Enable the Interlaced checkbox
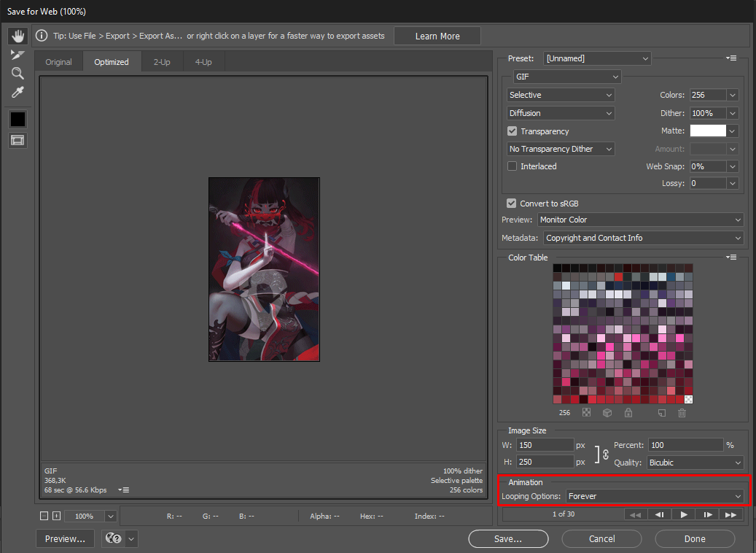This screenshot has width=756, height=553. point(512,166)
